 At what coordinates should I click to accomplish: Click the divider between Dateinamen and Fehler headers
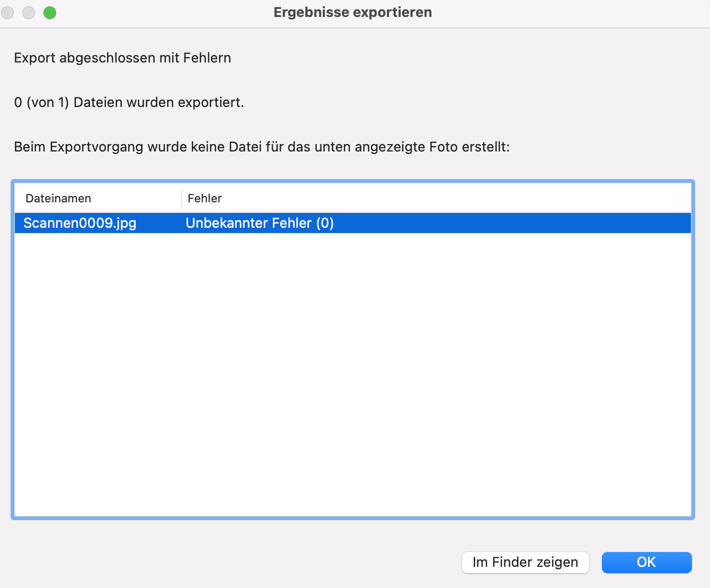pyautogui.click(x=182, y=199)
